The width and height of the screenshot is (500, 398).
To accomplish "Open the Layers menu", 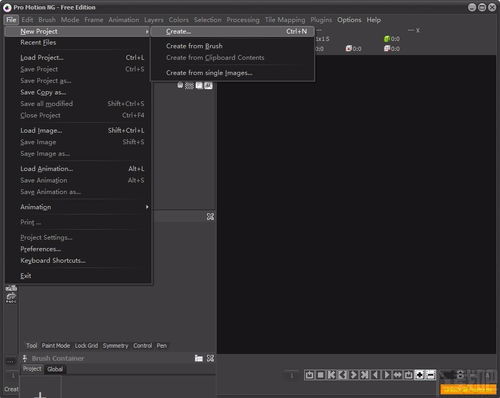I will [x=154, y=20].
